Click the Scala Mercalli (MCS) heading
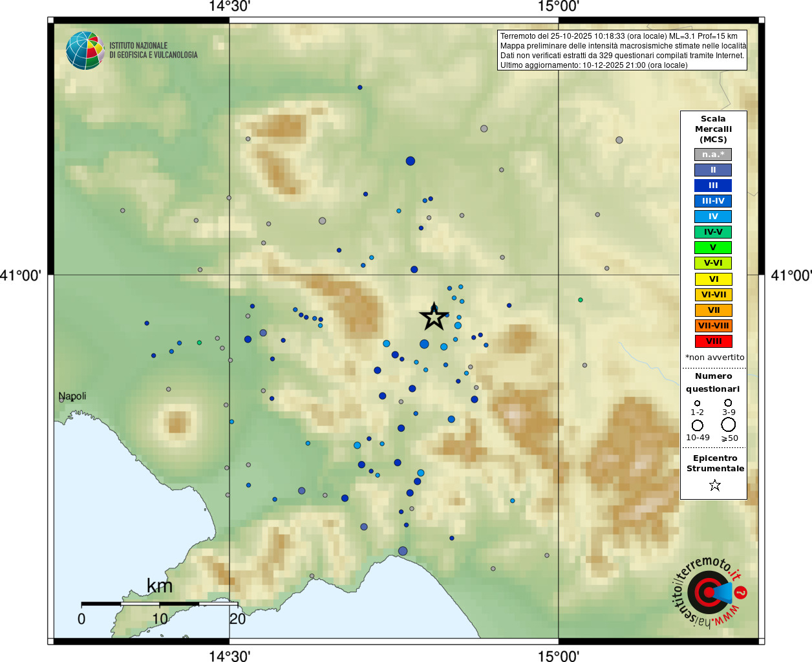Image resolution: width=812 pixels, height=662 pixels. (x=713, y=129)
